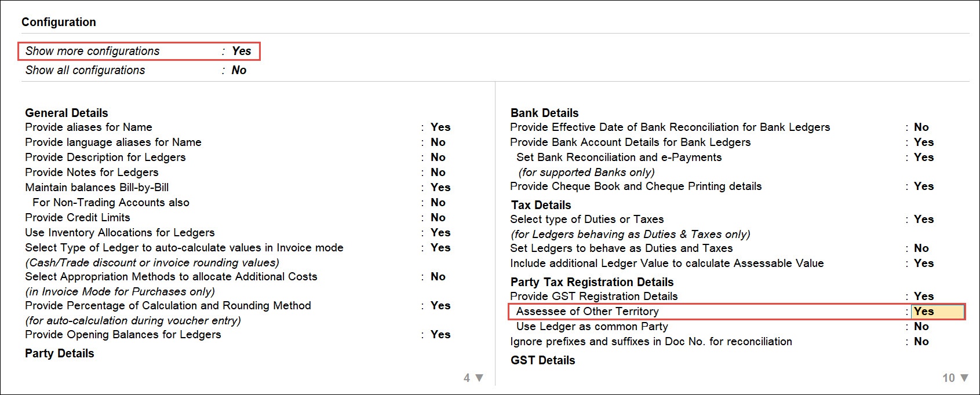The height and width of the screenshot is (395, 980).
Task: Enable Select Appropriation Methods for Additional Costs
Action: click(x=438, y=276)
